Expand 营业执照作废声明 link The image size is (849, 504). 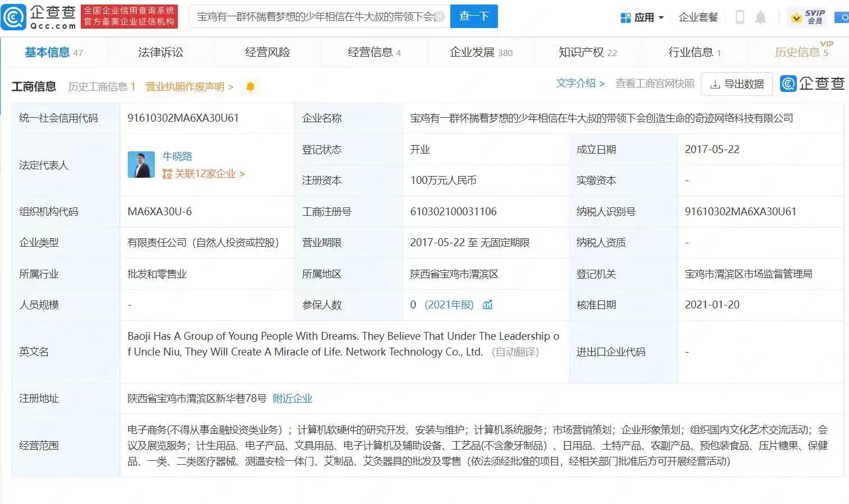190,87
